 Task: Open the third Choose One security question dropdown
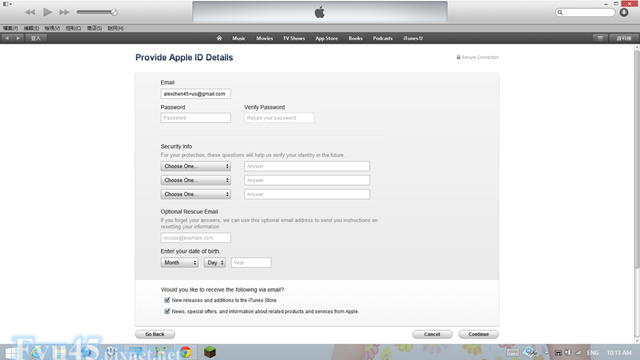(x=196, y=194)
